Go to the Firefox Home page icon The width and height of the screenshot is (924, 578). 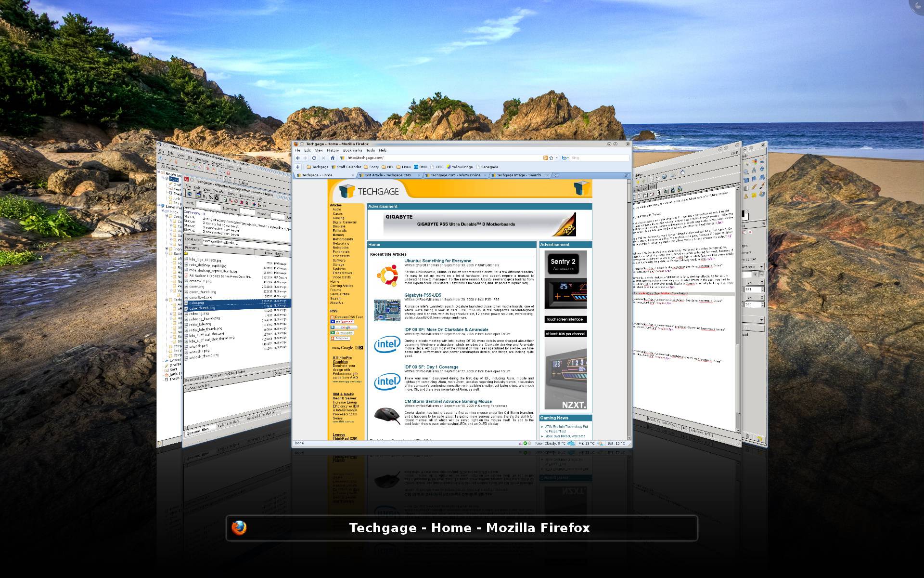332,158
